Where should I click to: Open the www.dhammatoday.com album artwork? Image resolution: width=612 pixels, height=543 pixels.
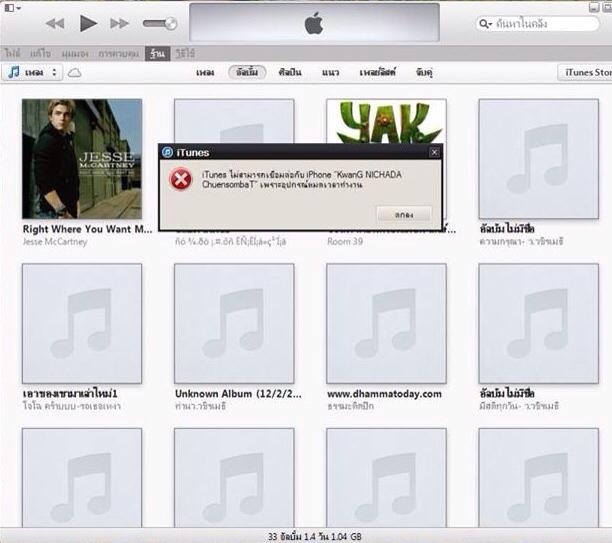(386, 324)
